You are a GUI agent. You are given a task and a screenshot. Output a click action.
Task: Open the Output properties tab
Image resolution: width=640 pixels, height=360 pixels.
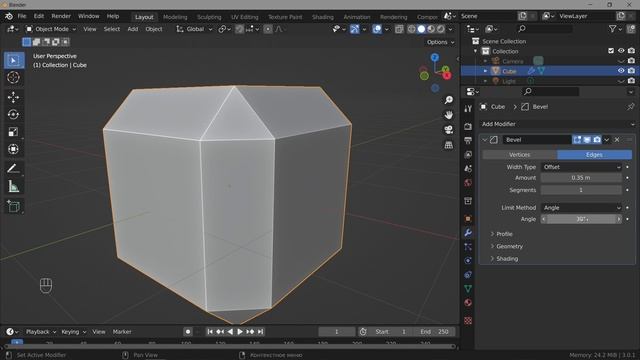tap(468, 140)
